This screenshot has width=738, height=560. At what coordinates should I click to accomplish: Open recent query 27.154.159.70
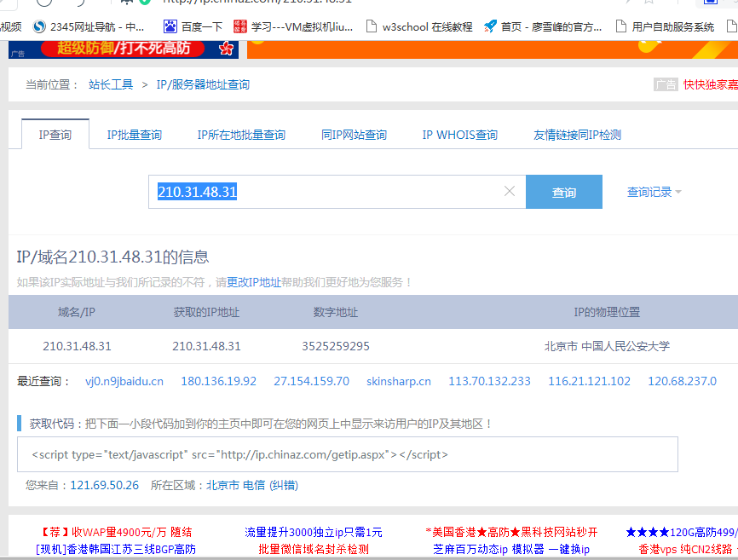pos(312,381)
